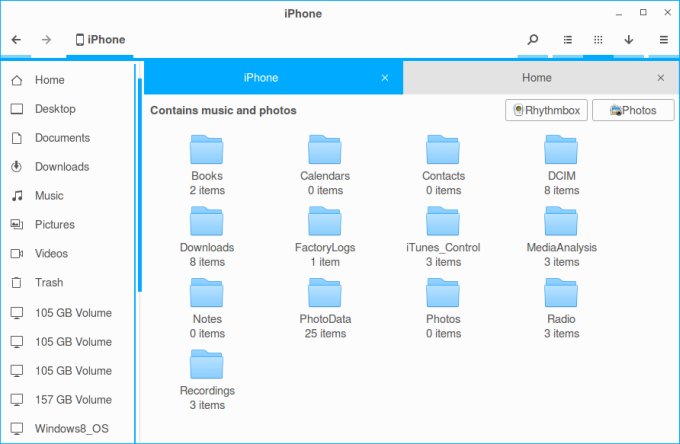
Task: Click the iPhone path bar button
Action: 99,40
